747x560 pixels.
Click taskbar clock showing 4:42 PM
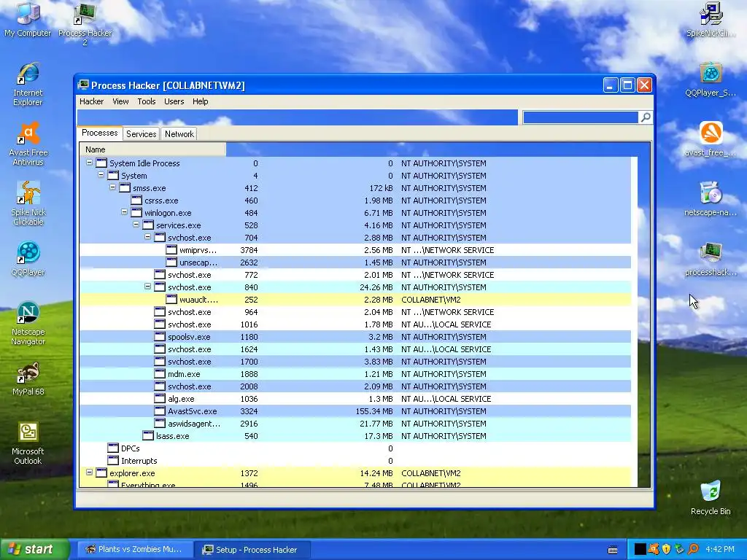click(x=720, y=549)
